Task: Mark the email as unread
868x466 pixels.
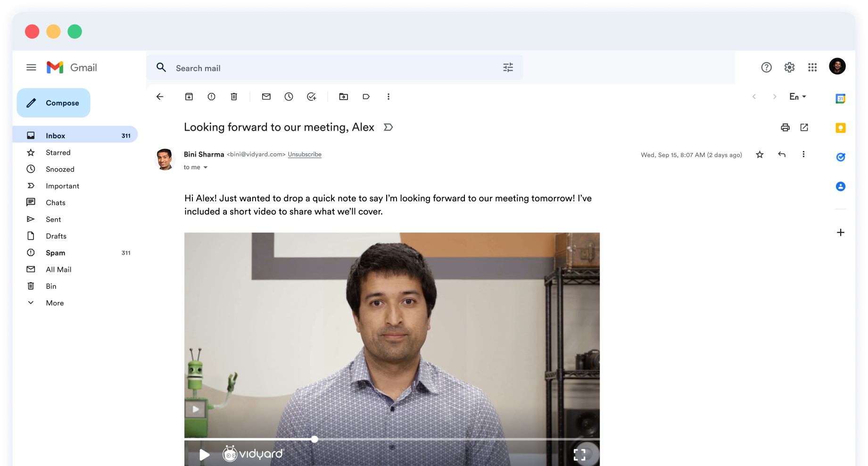Action: [266, 97]
